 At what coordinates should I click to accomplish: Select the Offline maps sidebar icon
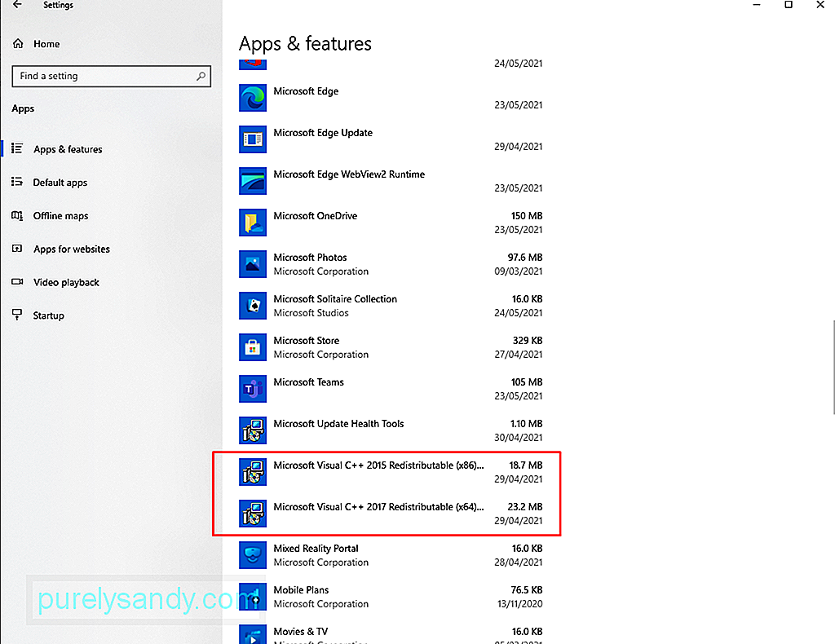pyautogui.click(x=17, y=215)
